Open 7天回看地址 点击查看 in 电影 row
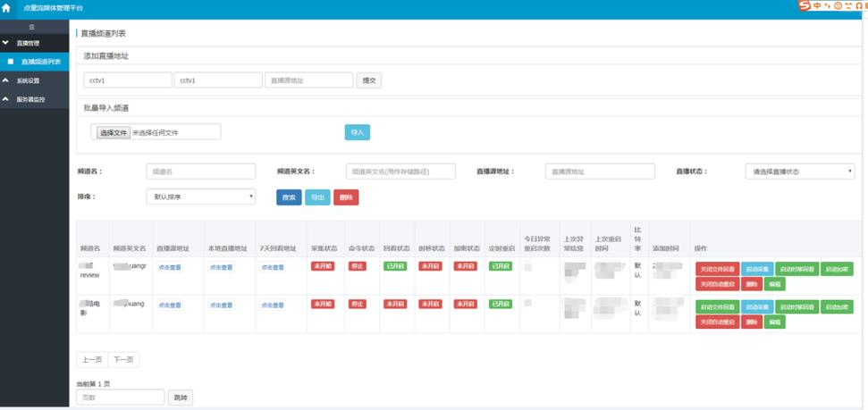 (x=273, y=305)
